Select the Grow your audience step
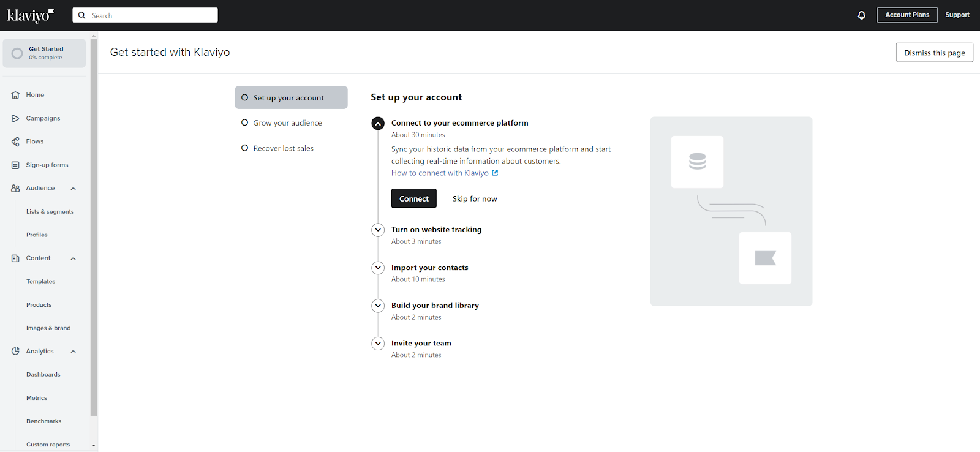The width and height of the screenshot is (980, 452). (287, 123)
